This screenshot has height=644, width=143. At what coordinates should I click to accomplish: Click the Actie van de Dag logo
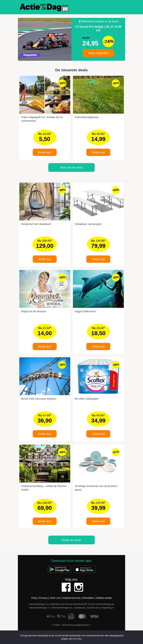click(44, 7)
